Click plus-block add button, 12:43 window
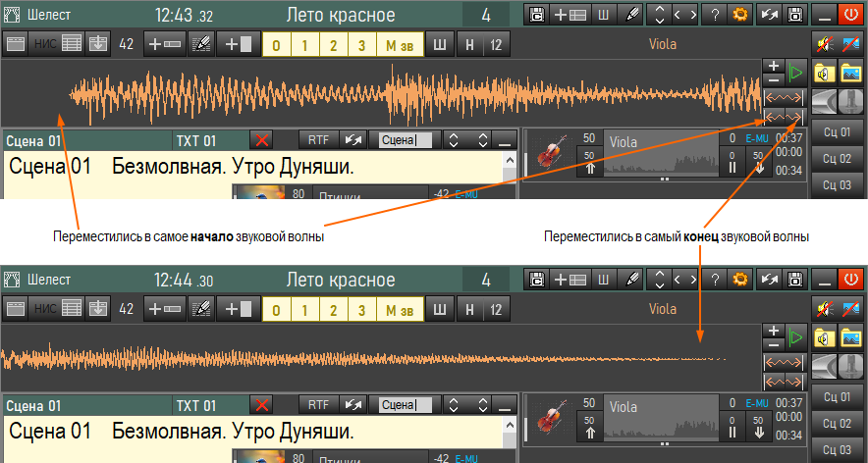 click(238, 45)
